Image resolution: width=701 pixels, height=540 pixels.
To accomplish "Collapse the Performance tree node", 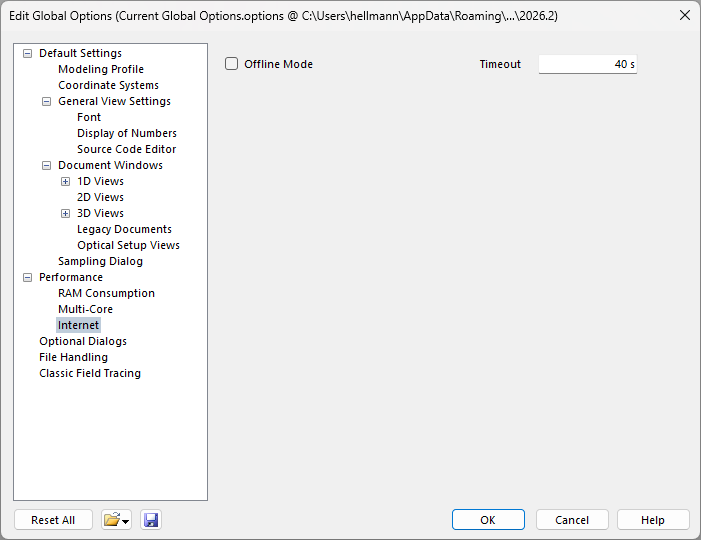I will 28,278.
